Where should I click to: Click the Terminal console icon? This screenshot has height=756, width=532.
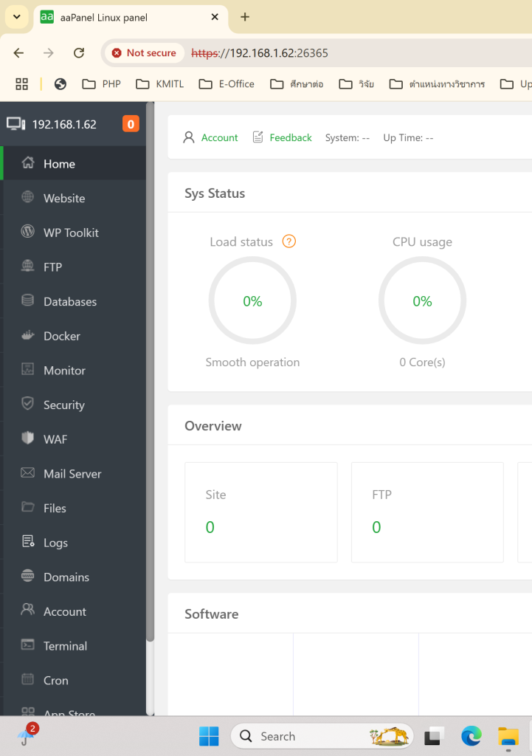[x=28, y=645]
